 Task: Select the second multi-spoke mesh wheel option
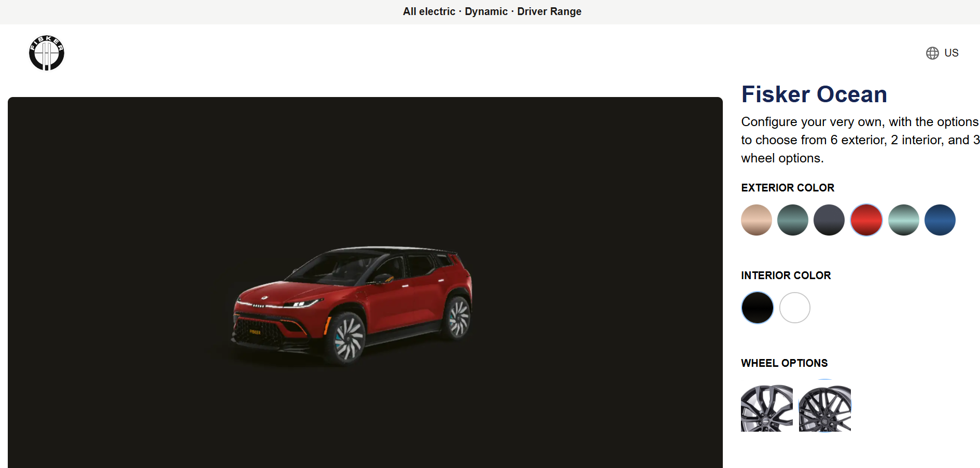pos(825,408)
